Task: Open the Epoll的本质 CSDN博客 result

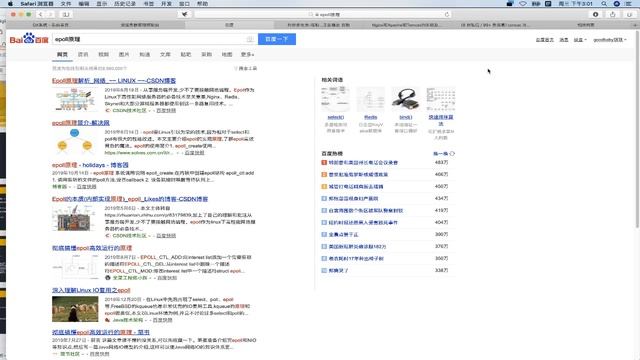Action: [130, 199]
